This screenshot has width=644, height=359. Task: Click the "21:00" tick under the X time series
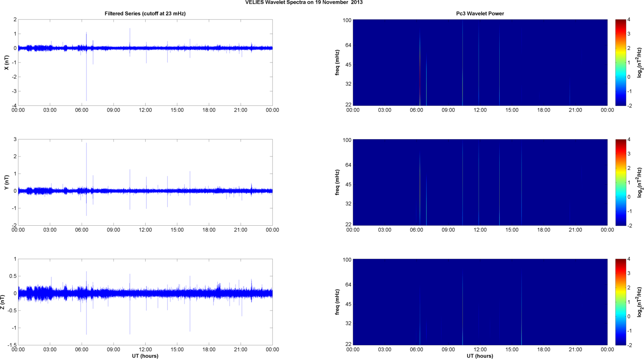click(241, 110)
